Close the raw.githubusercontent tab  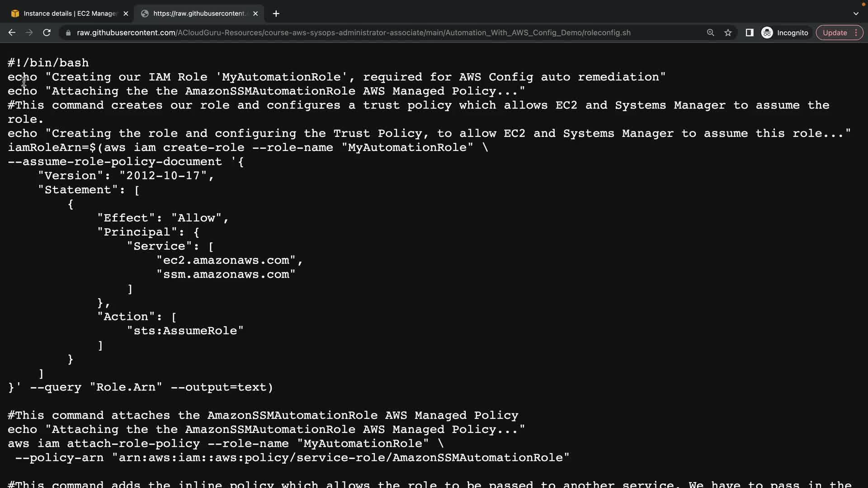tap(255, 14)
